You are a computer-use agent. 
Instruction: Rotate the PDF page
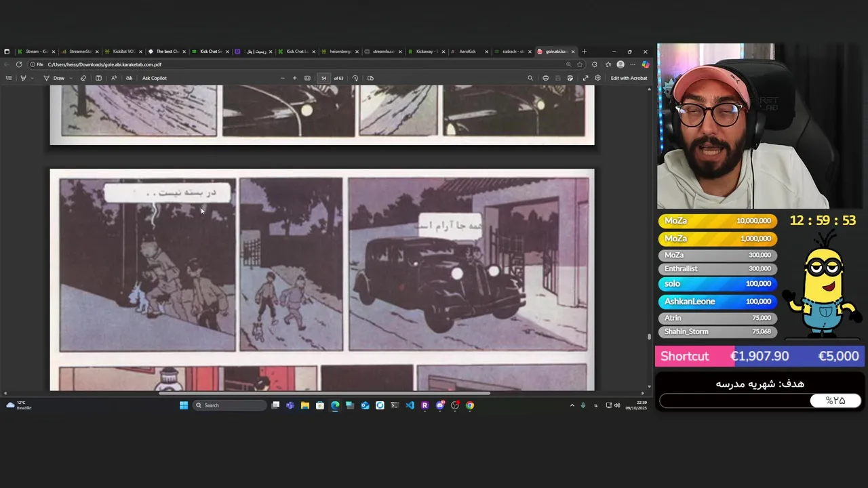point(355,78)
